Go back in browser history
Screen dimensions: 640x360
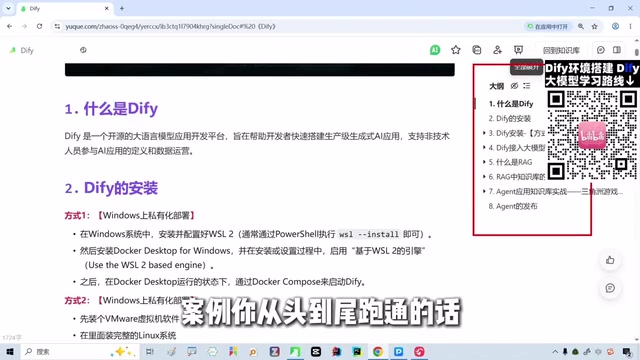click(9, 26)
